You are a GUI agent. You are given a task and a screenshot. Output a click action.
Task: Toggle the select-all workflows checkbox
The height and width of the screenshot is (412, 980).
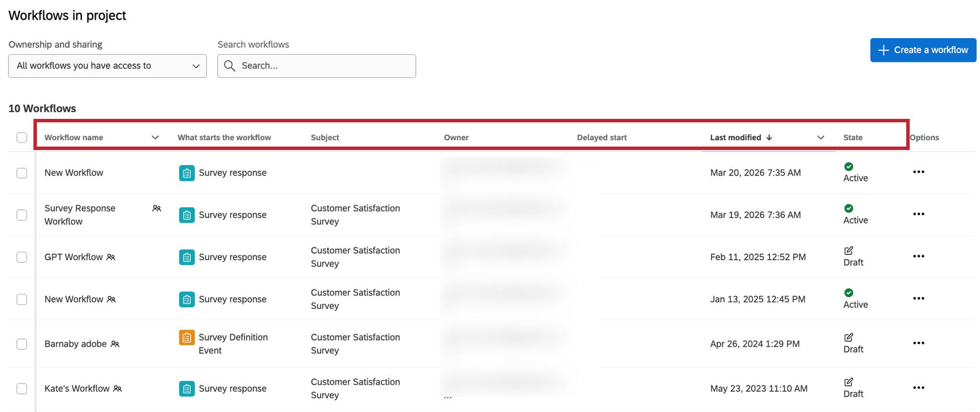click(x=22, y=137)
